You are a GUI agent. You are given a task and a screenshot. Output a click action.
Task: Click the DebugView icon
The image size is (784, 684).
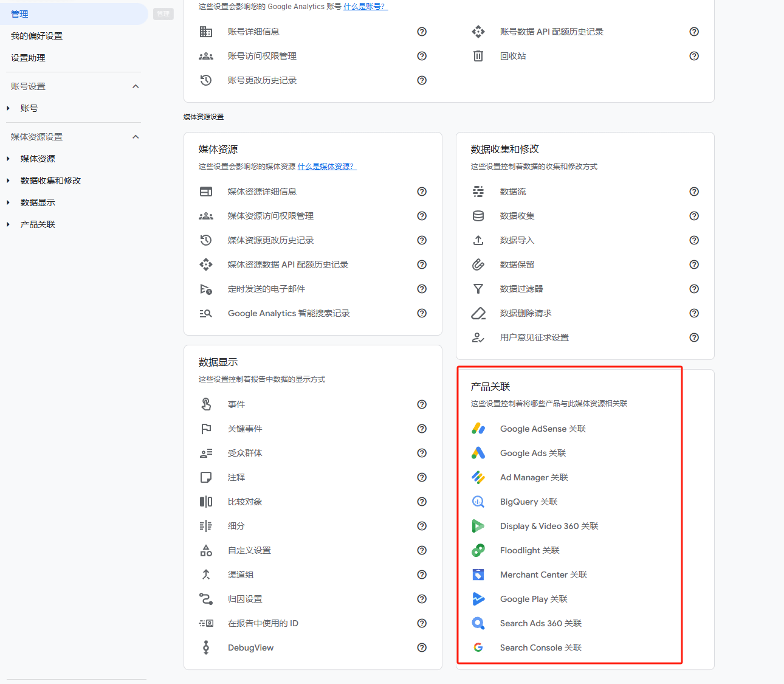pyautogui.click(x=206, y=648)
